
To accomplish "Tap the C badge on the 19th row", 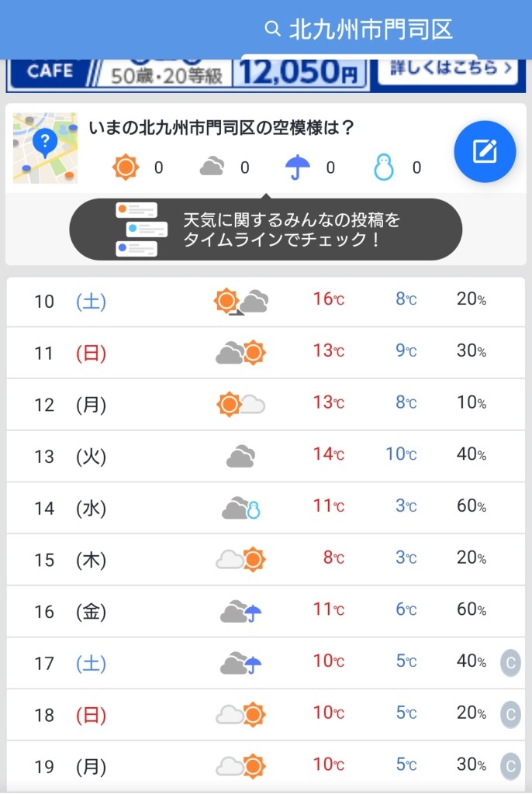I will 511,765.
